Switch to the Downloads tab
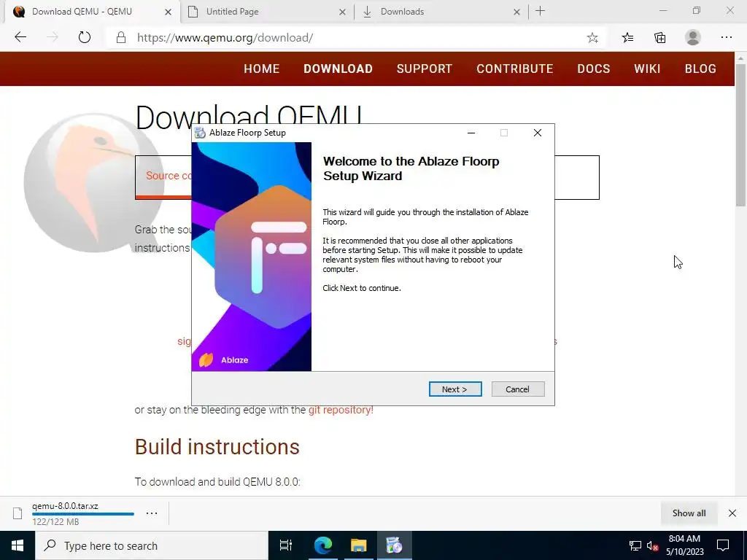 (x=441, y=12)
